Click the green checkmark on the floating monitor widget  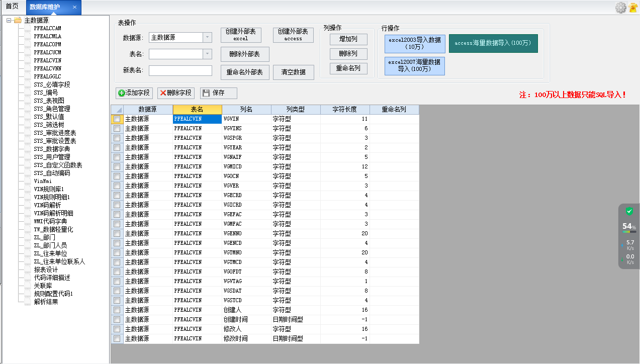click(x=629, y=211)
